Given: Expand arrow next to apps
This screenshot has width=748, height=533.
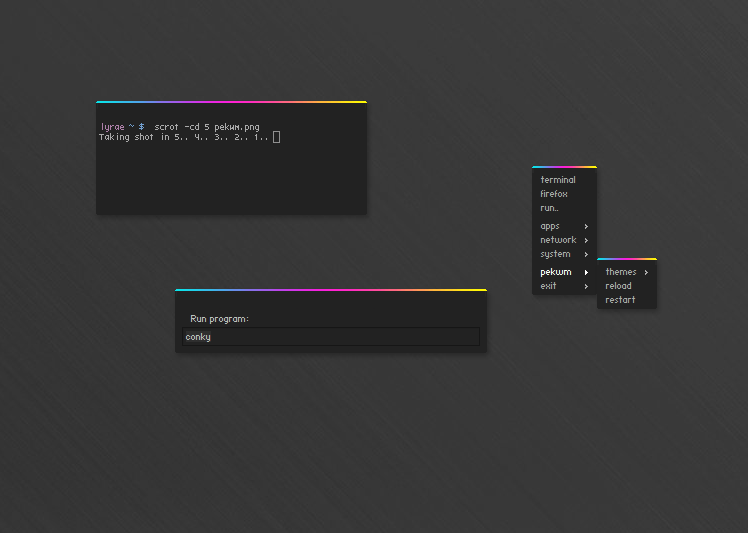Looking at the screenshot, I should pyautogui.click(x=586, y=227).
